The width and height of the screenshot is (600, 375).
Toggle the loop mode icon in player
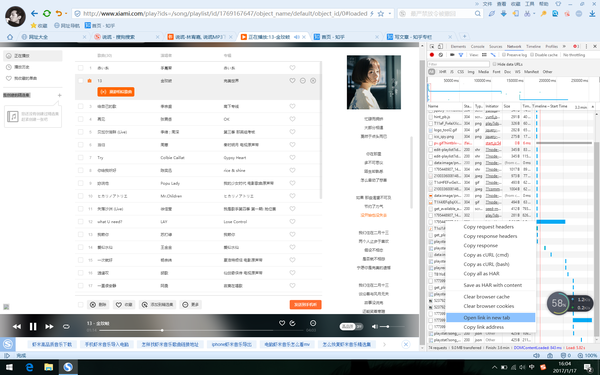[66, 326]
